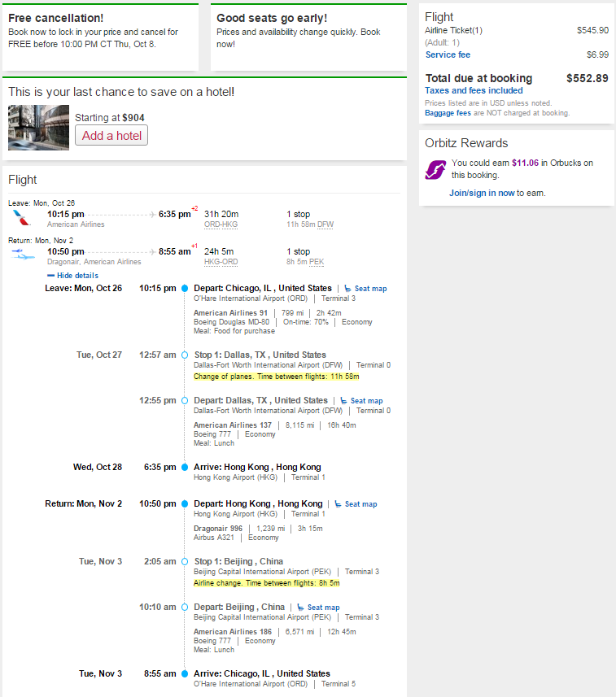This screenshot has width=616, height=697.
Task: Click the PEK layover abbreviation
Action: (317, 262)
